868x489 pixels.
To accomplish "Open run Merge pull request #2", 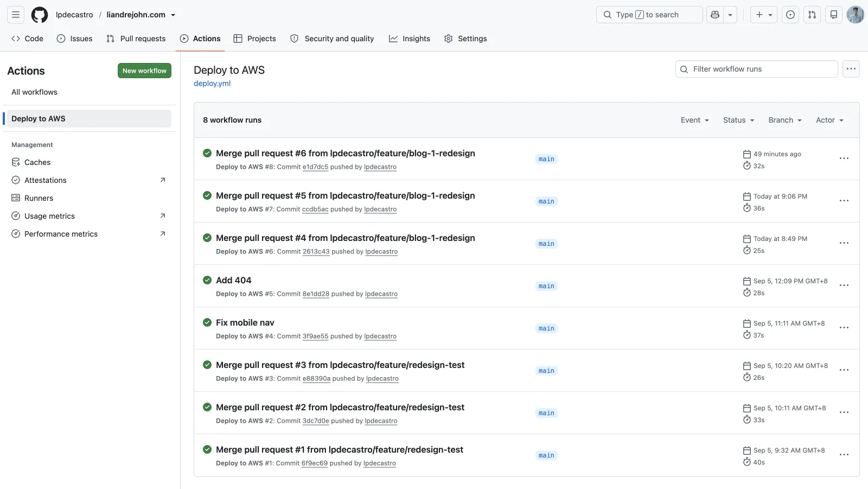I will pos(340,408).
